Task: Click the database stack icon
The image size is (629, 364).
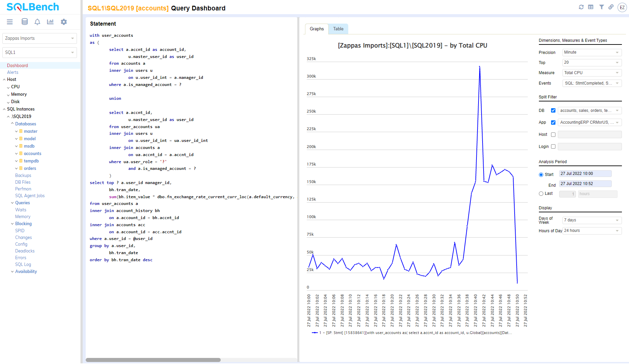Action: (25, 22)
